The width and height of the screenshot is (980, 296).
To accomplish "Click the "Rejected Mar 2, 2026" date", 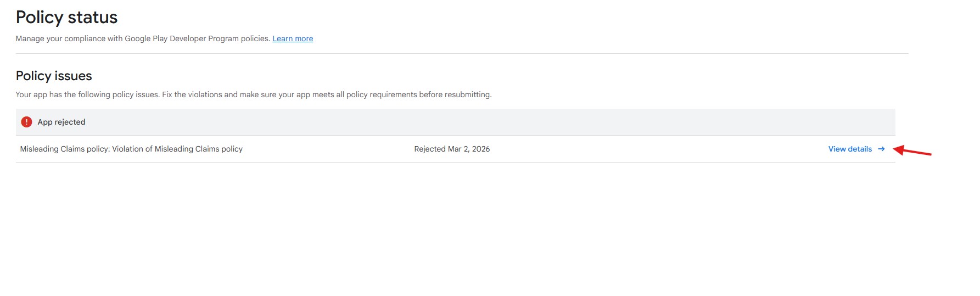I will [452, 149].
